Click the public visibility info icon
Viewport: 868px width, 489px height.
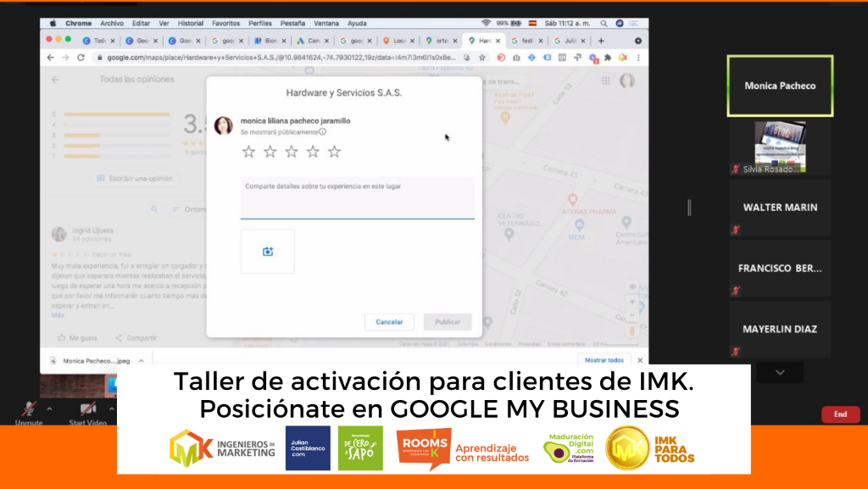pos(323,131)
